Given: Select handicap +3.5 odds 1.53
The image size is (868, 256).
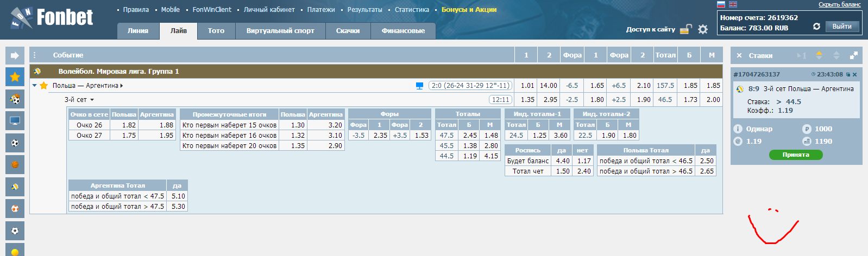Looking at the screenshot, I should (421, 136).
